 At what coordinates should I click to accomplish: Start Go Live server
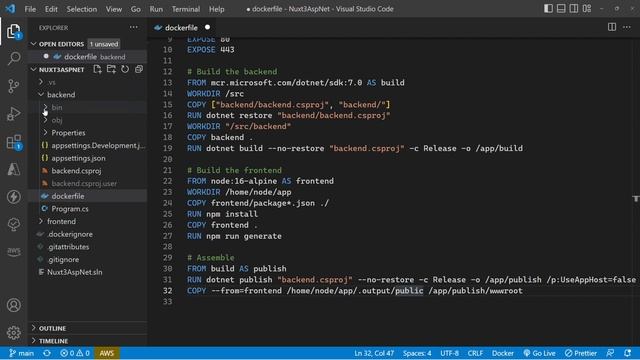pyautogui.click(x=539, y=353)
